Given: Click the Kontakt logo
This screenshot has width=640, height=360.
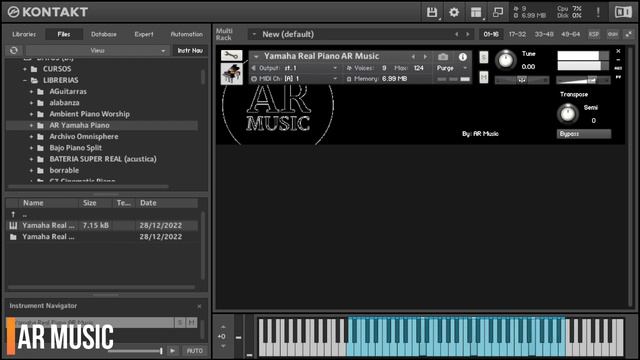Looking at the screenshot, I should point(48,12).
